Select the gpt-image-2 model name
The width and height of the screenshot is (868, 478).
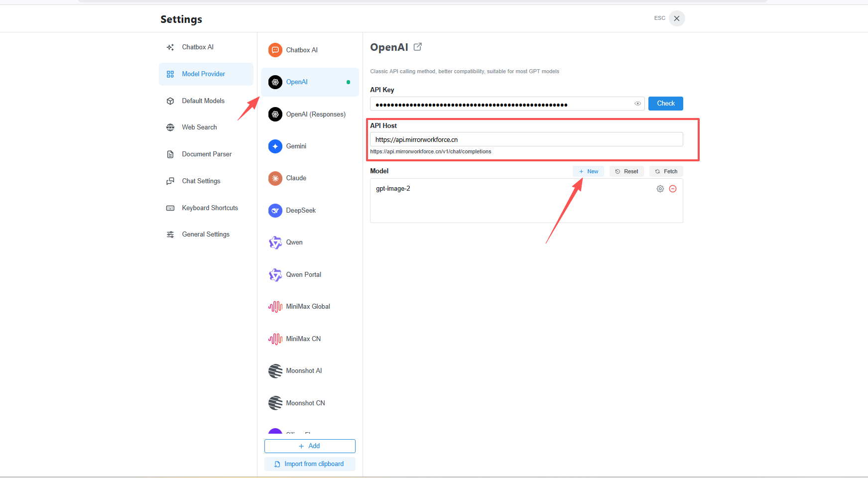(x=393, y=189)
